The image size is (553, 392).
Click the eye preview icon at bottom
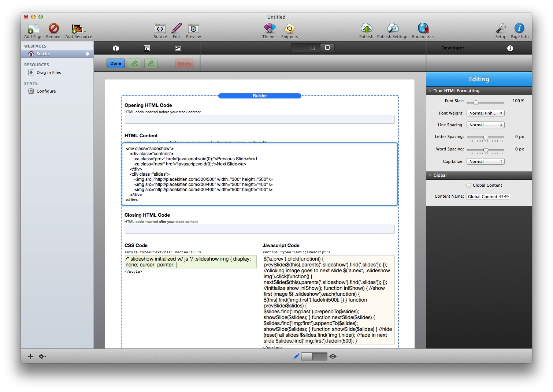[x=333, y=356]
